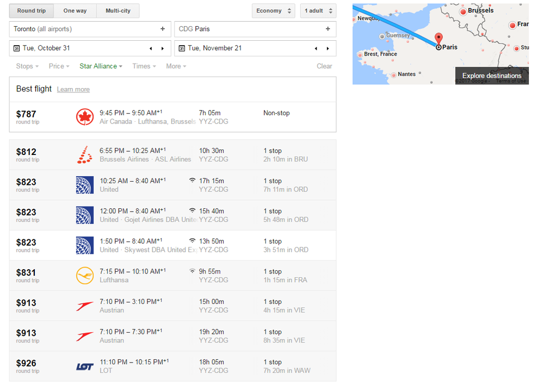This screenshot has height=392, width=544.
Task: Click the plus icon beside Toronto airports field
Action: tap(162, 29)
